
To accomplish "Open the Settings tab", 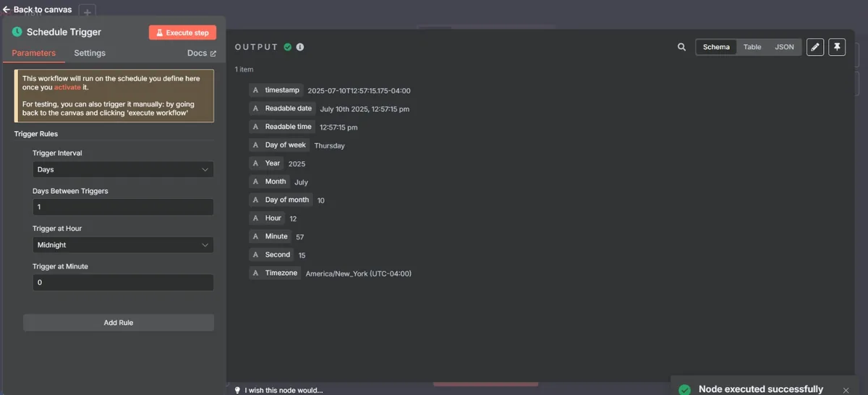I will point(90,53).
